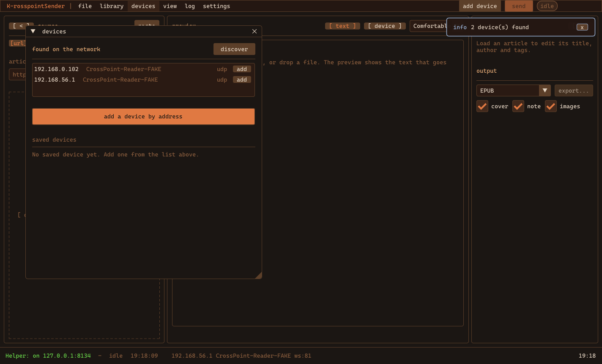Click the export... button
The image size is (602, 364).
click(x=574, y=90)
